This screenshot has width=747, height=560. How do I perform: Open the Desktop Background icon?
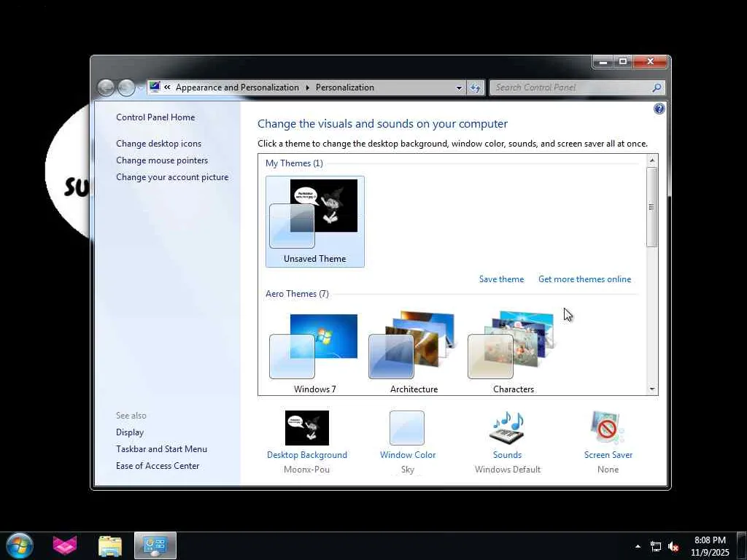coord(307,427)
